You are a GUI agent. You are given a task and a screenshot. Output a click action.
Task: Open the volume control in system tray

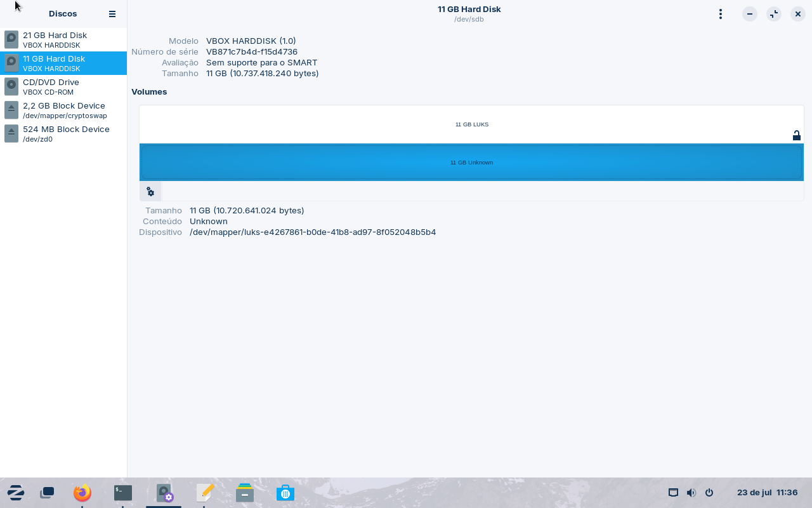[x=691, y=493]
